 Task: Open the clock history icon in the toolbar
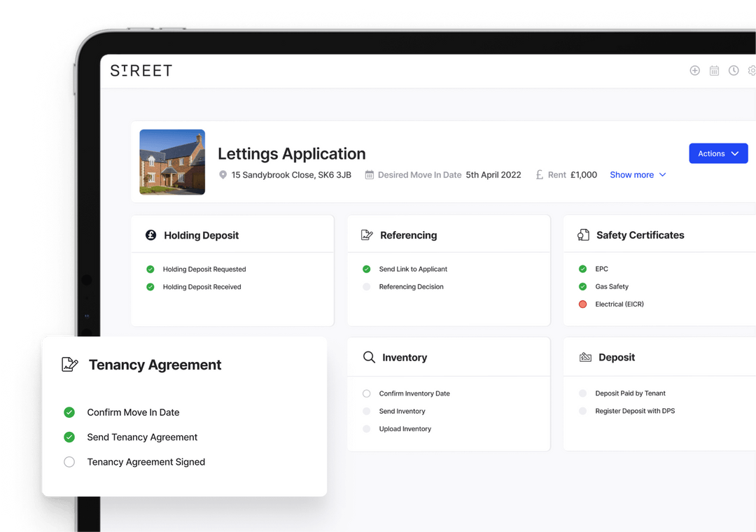[734, 70]
